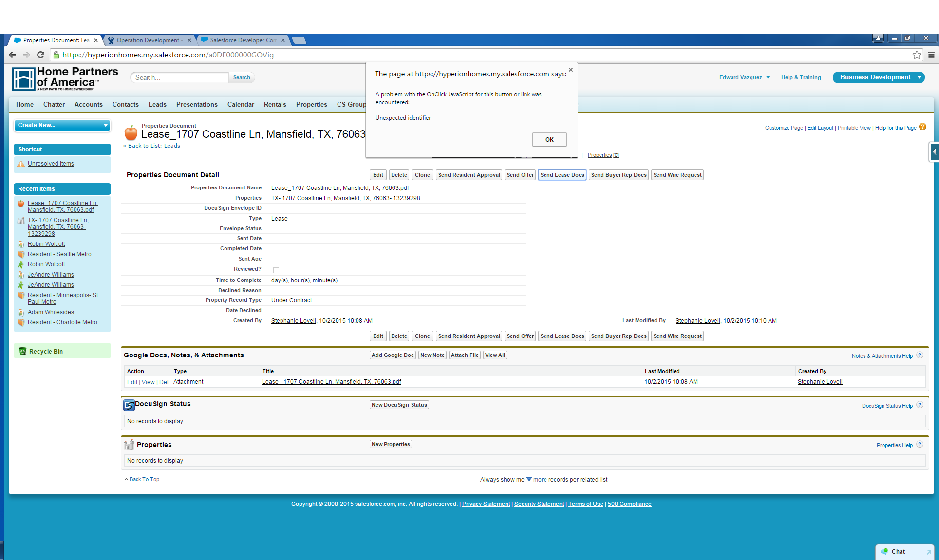Open the Recycle Bin icon in the sidebar
This screenshot has width=939, height=560.
(22, 351)
